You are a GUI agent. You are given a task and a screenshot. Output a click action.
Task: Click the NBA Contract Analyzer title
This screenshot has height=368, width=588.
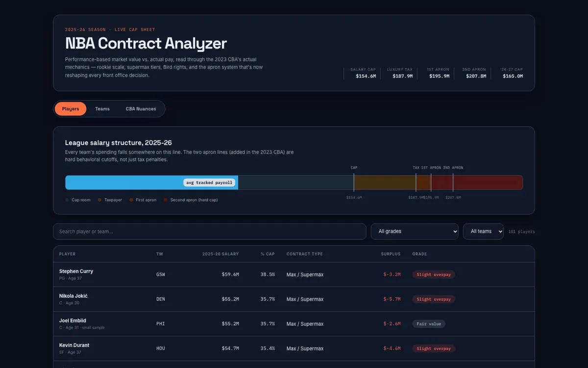pyautogui.click(x=146, y=43)
